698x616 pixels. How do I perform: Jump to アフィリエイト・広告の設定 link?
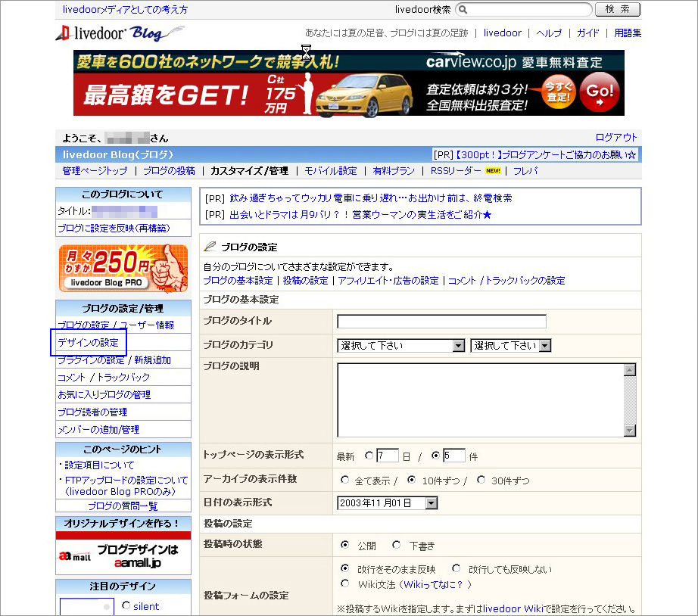(x=388, y=281)
